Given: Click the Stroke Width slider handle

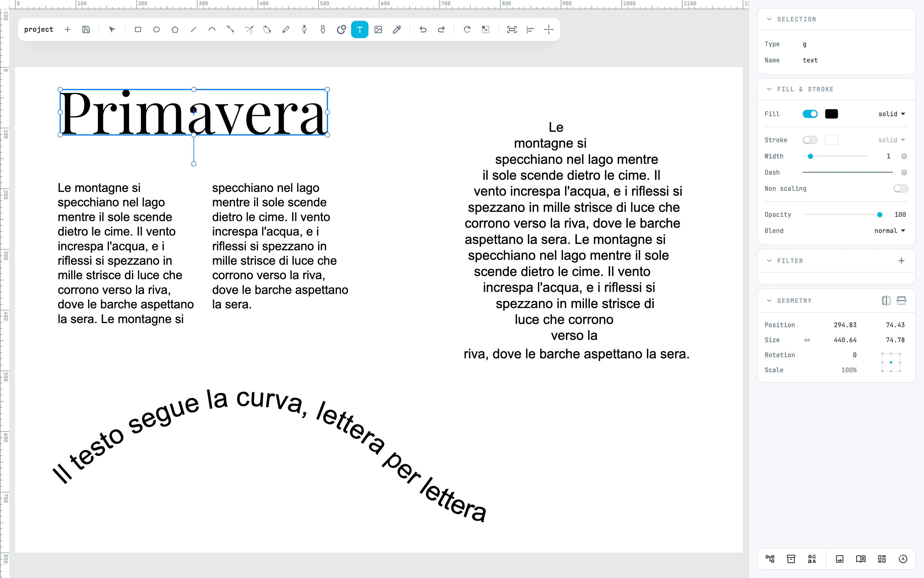Looking at the screenshot, I should pyautogui.click(x=810, y=156).
